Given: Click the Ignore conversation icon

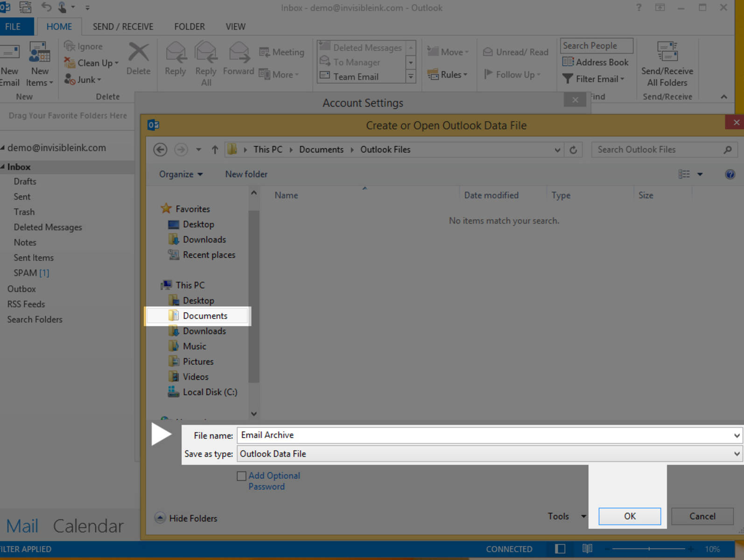Looking at the screenshot, I should click(70, 46).
